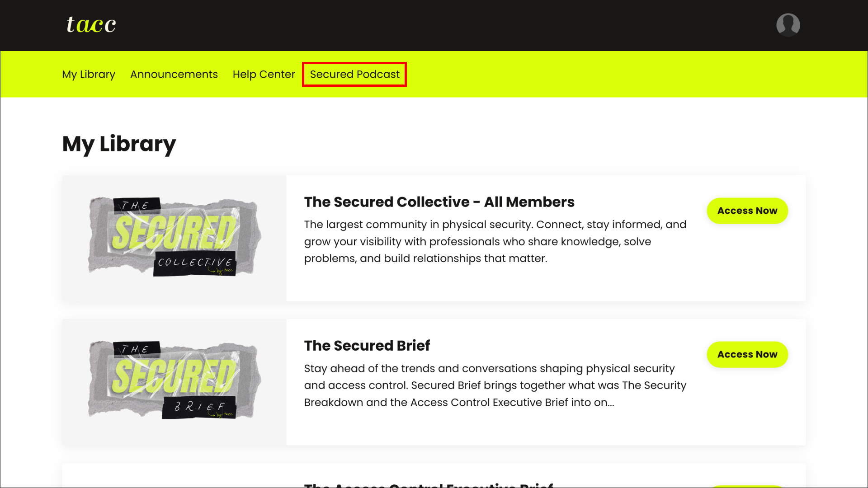Go to My Library nav item
Image resolution: width=868 pixels, height=488 pixels.
point(89,74)
